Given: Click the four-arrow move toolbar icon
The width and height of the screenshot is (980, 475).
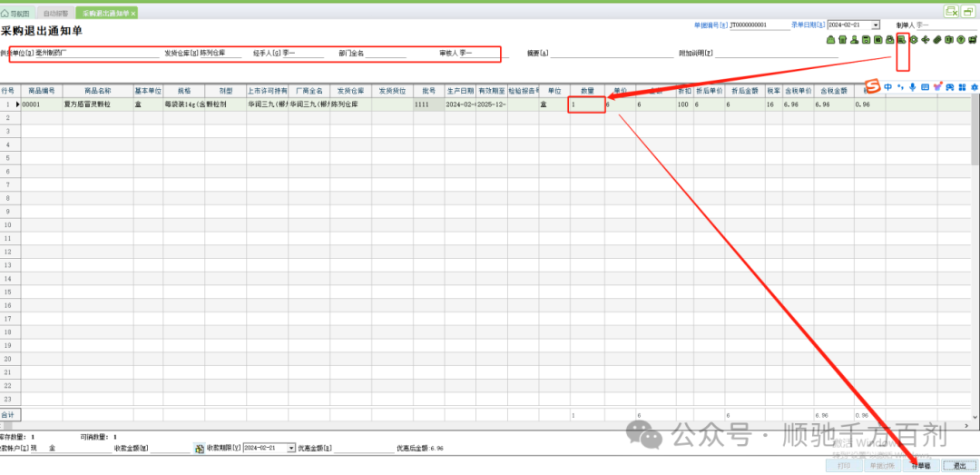Looking at the screenshot, I should pyautogui.click(x=925, y=40).
